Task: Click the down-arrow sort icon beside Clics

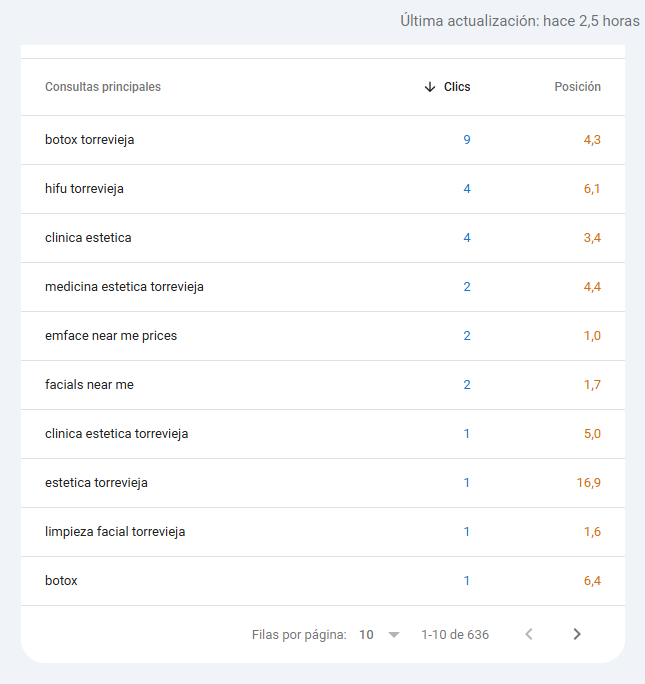Action: pos(430,87)
